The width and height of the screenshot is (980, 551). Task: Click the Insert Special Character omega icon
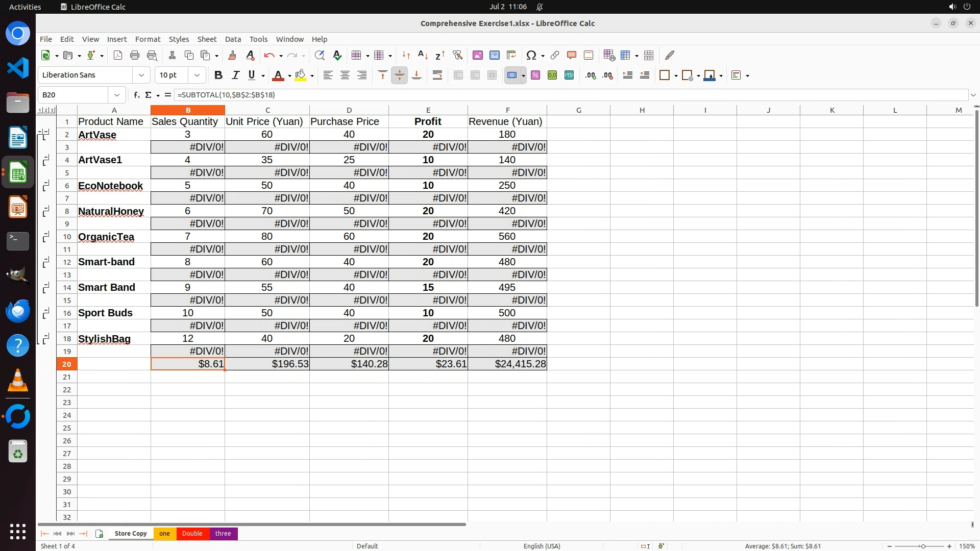531,55
